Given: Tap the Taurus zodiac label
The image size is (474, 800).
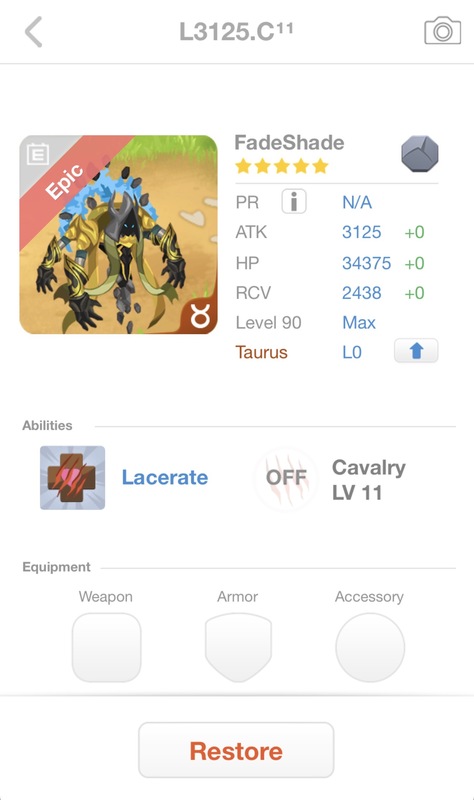Looking at the screenshot, I should click(261, 352).
